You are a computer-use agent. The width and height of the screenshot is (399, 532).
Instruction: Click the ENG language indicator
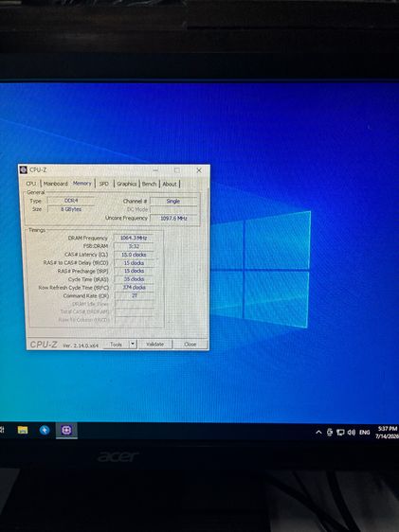[x=364, y=433]
